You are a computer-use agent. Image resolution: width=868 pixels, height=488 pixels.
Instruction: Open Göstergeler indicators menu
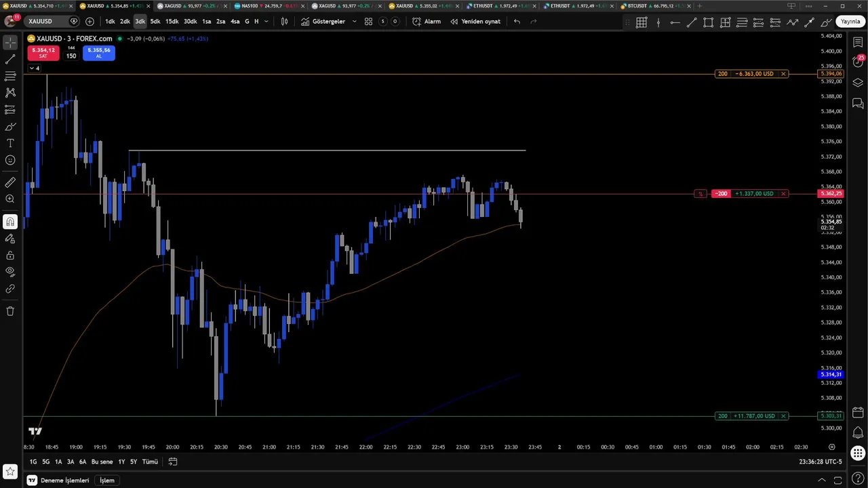(323, 22)
